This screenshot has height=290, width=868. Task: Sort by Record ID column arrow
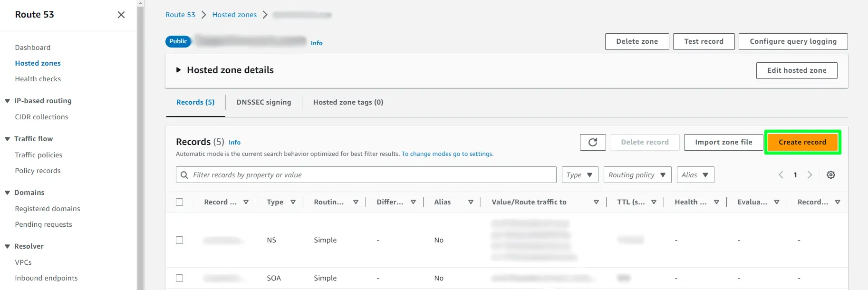(x=838, y=202)
